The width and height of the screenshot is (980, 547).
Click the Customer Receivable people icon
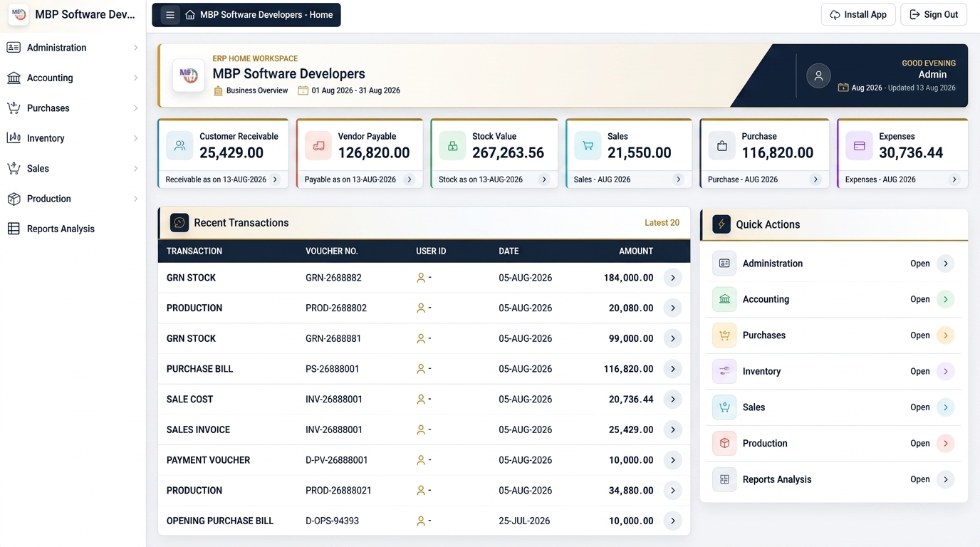[180, 145]
